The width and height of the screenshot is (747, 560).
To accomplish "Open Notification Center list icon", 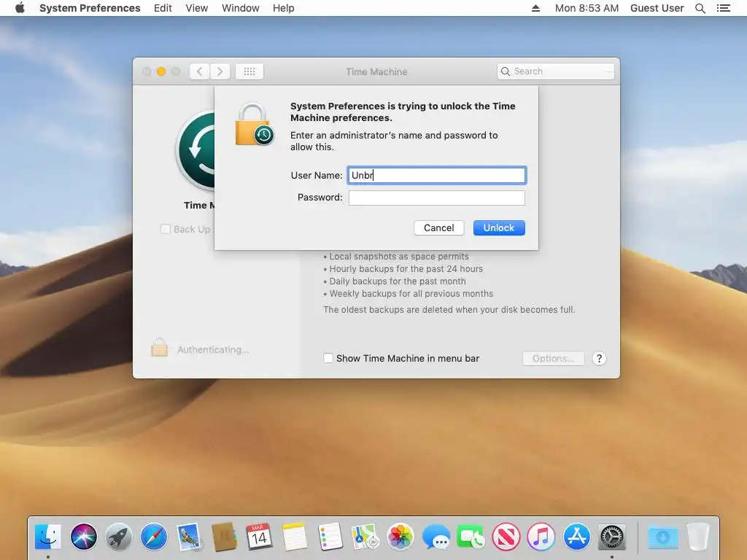I will 723,8.
